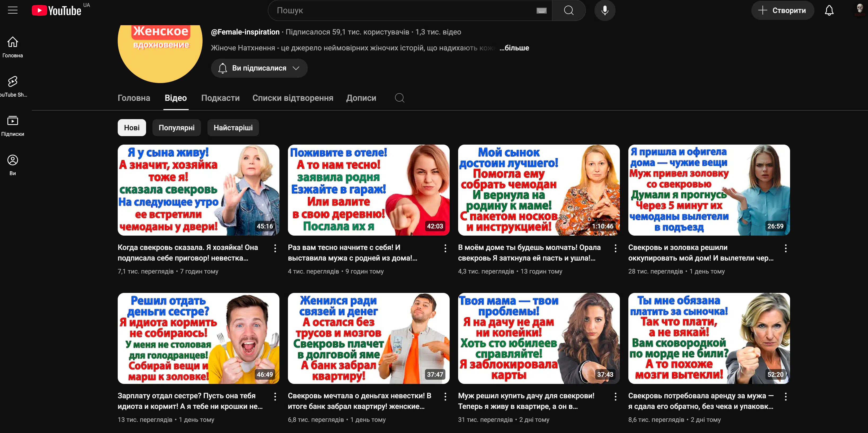Screen dimensions: 868x433
Task: Open the hamburger guide menu
Action: coord(12,10)
